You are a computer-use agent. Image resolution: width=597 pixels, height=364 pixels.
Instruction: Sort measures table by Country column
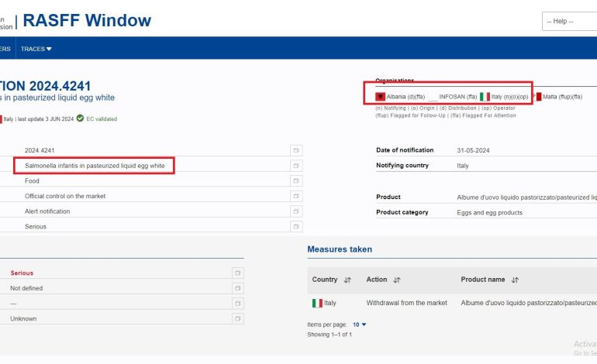click(347, 280)
